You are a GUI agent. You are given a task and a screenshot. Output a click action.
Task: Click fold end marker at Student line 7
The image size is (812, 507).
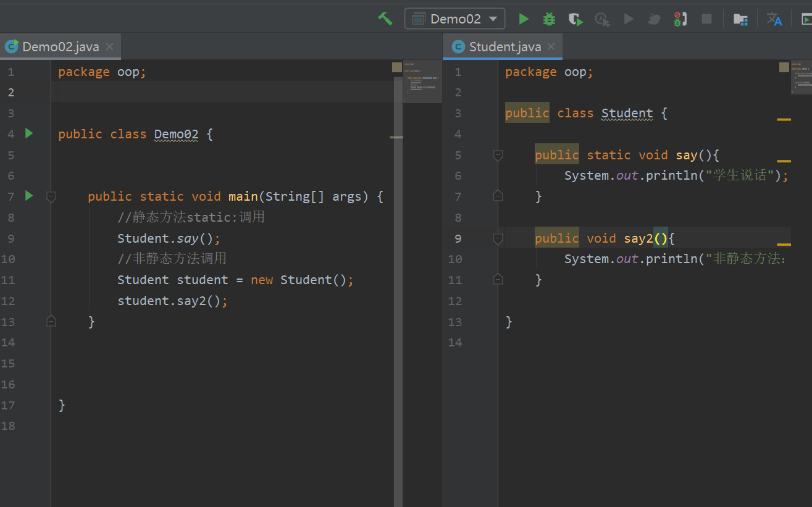click(498, 196)
